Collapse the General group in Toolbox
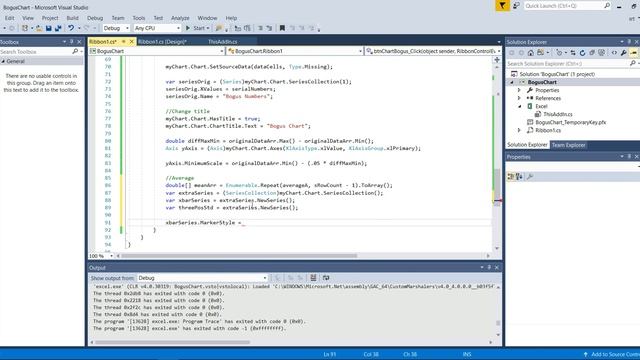The height and width of the screenshot is (360, 640). click(x=3, y=61)
